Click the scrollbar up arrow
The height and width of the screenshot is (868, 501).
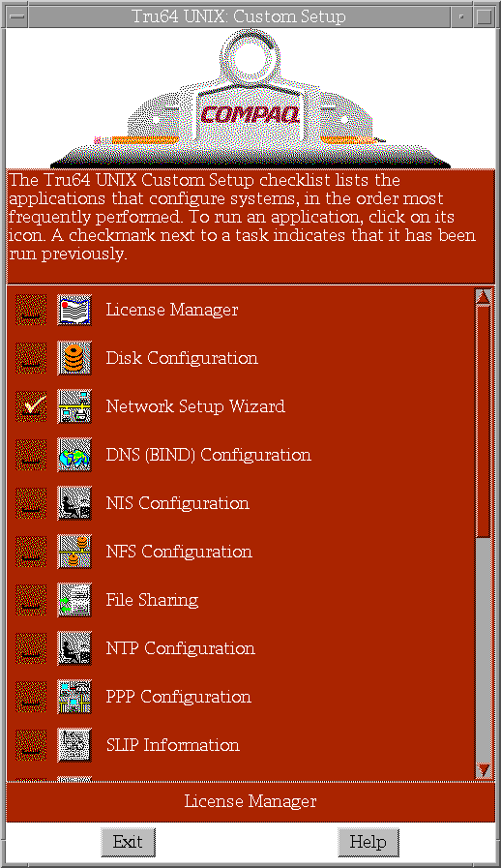484,297
